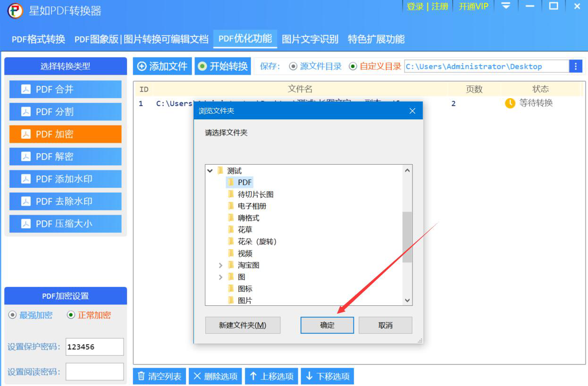Open the title bar dropdown menu arrow icon
Viewport: 588px width, 386px height.
coord(506,6)
